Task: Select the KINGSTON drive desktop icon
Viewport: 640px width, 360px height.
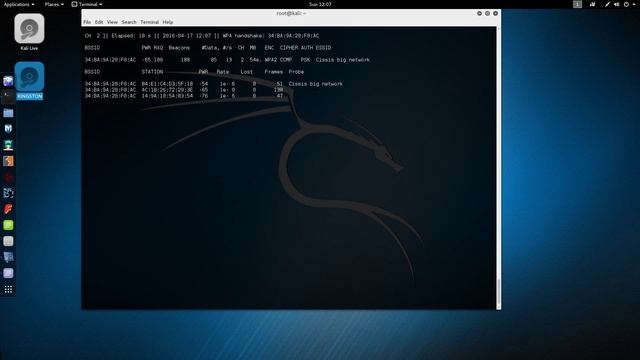Action: (x=29, y=80)
